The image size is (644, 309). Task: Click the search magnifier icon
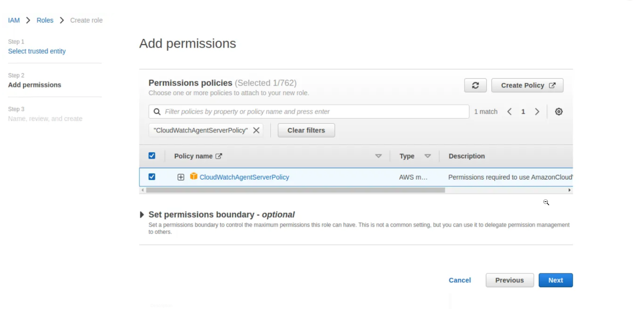(157, 111)
